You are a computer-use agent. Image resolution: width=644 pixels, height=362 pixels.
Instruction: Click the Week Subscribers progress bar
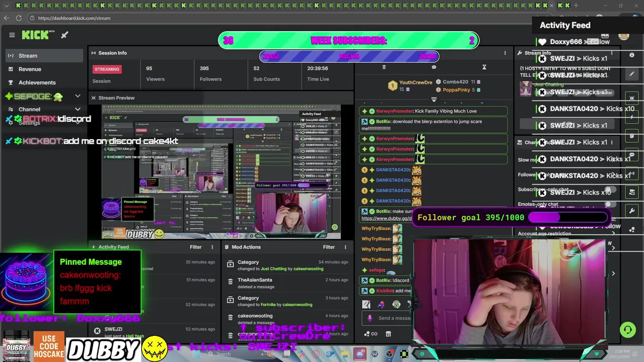coord(349,41)
